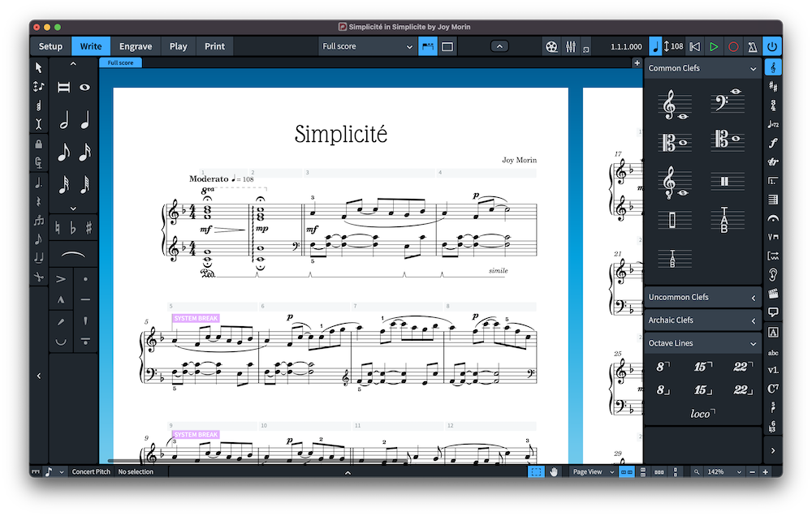Image resolution: width=812 pixels, height=516 pixels.
Task: Insert the treble clef from Common Clefs
Action: click(676, 105)
